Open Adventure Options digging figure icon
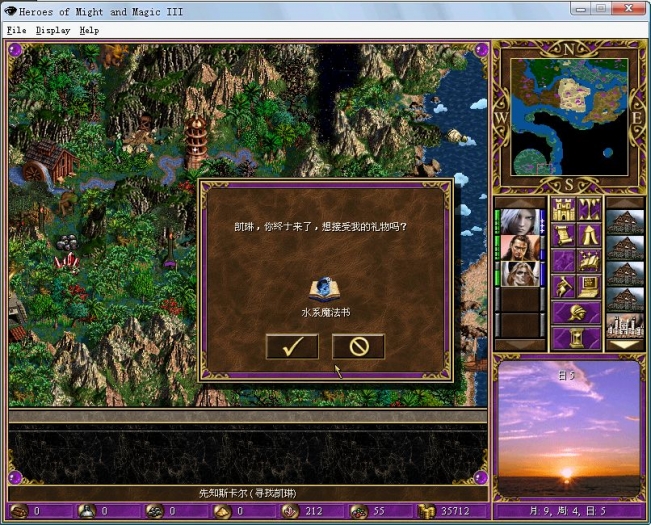Viewport: 651px width, 525px height. 562,288
